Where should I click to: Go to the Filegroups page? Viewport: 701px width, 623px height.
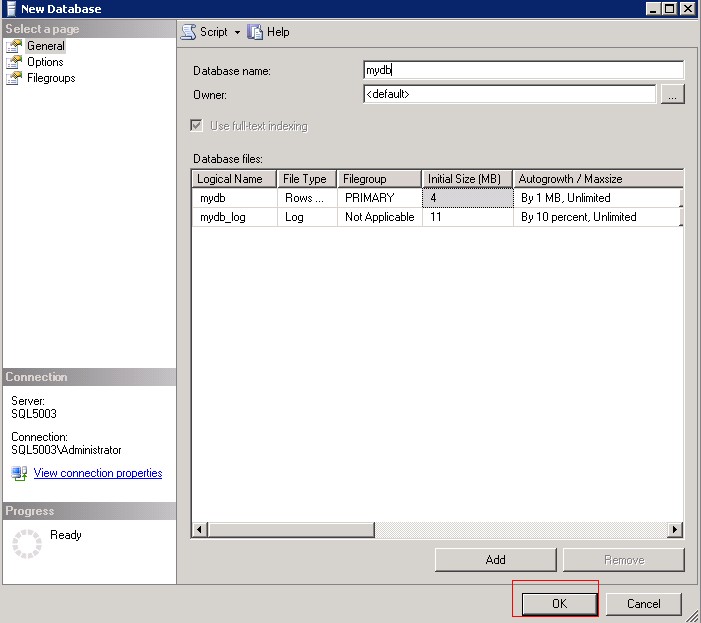click(x=51, y=78)
